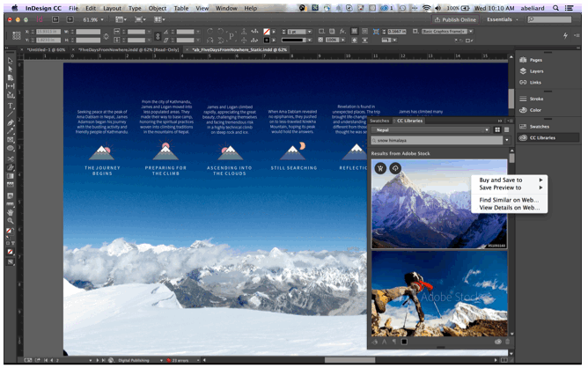Switch to FiveDaysFromNowhere.indd Read-Only tab

tap(129, 49)
